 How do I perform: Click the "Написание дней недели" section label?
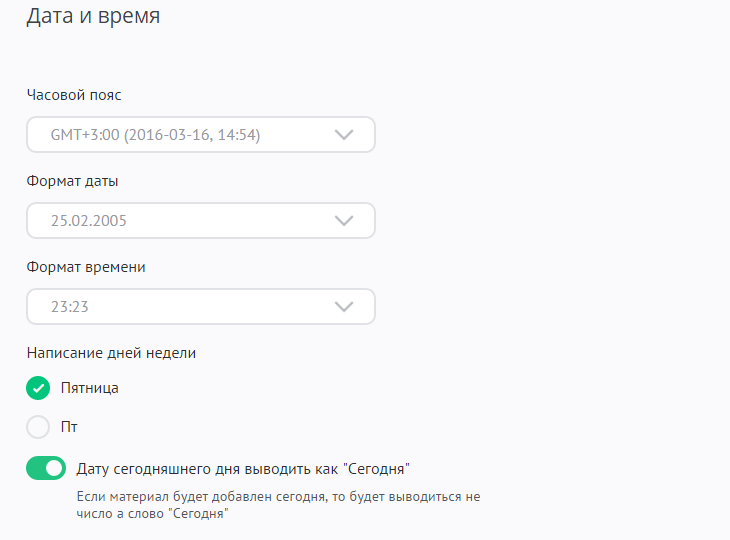(x=111, y=352)
